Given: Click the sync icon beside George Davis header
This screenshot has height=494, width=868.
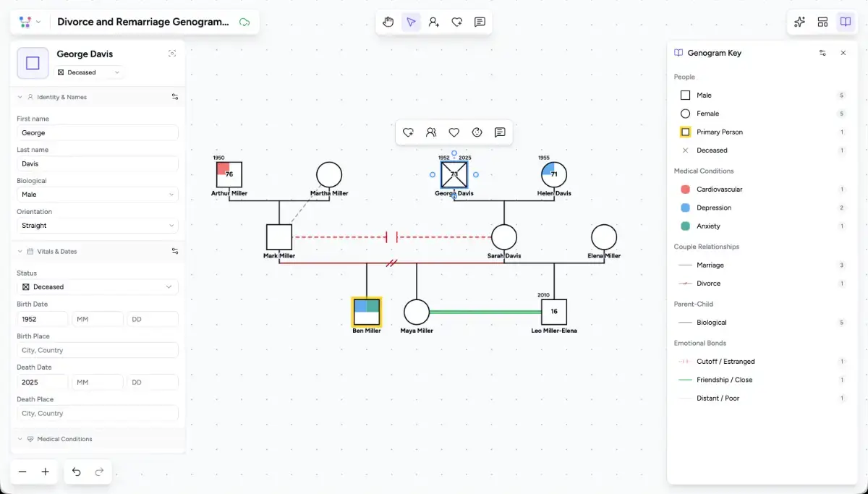Looking at the screenshot, I should 172,54.
